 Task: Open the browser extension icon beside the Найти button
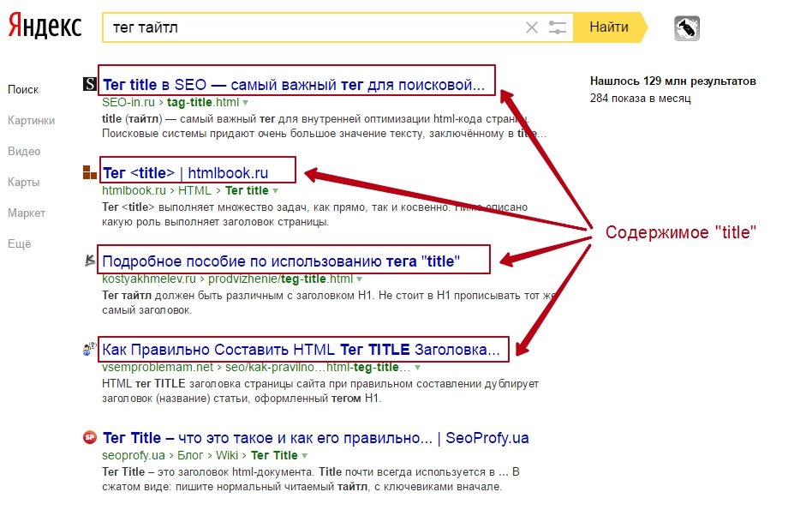[687, 28]
